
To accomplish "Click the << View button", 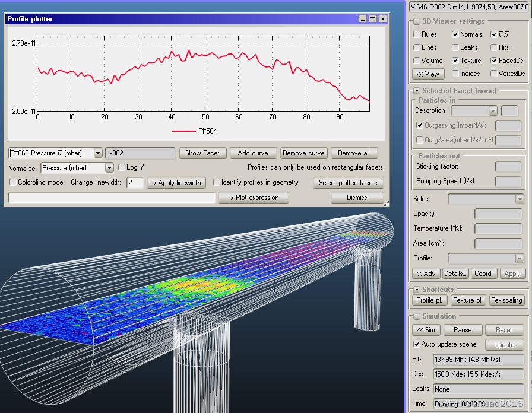I will click(x=428, y=74).
